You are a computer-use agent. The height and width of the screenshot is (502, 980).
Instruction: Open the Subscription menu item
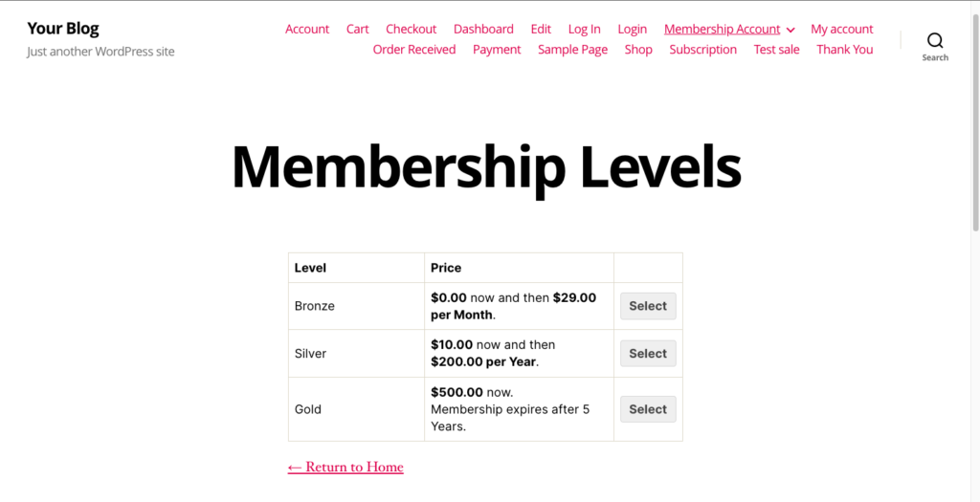702,50
